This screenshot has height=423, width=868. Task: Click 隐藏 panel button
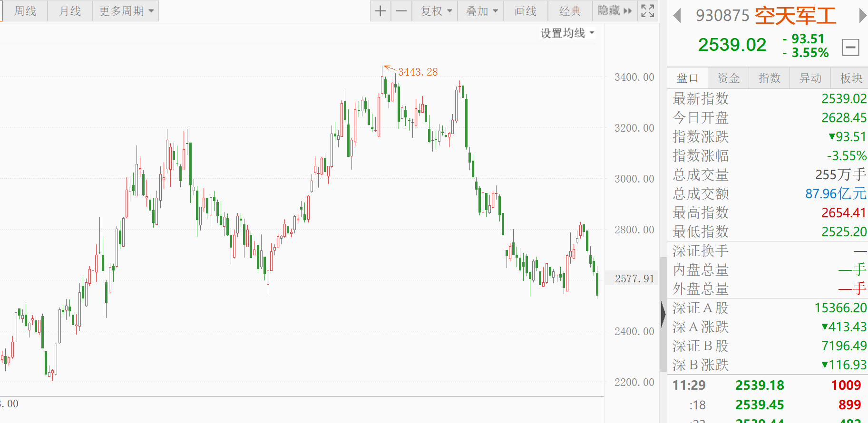coord(615,11)
